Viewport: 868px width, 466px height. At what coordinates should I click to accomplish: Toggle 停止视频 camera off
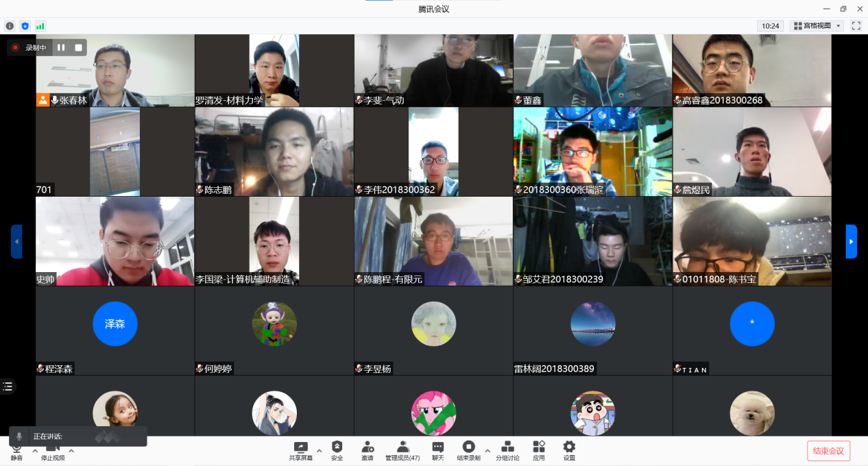(x=53, y=450)
